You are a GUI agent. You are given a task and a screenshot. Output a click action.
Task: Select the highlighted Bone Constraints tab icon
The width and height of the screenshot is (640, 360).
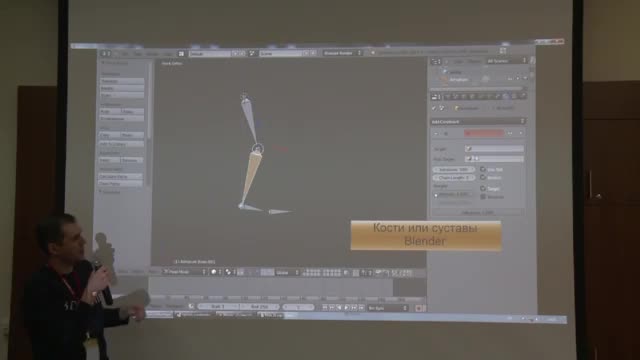(x=507, y=96)
